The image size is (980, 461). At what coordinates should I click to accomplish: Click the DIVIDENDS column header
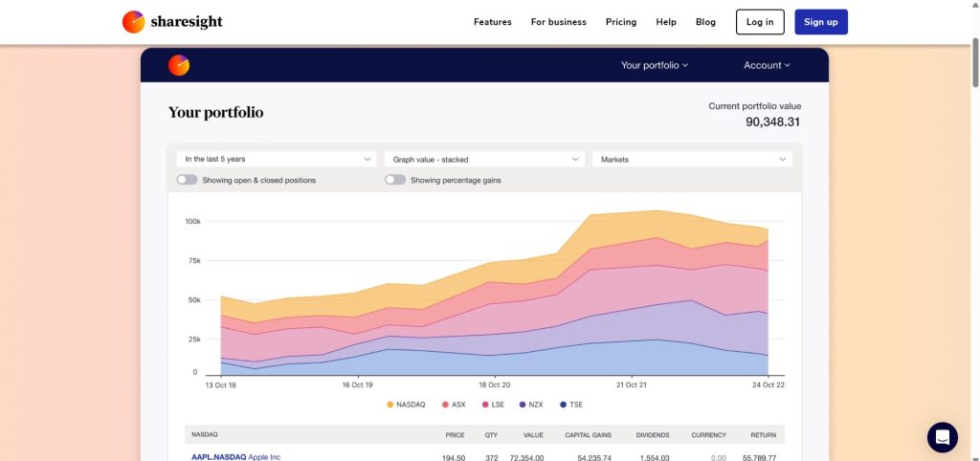(653, 435)
